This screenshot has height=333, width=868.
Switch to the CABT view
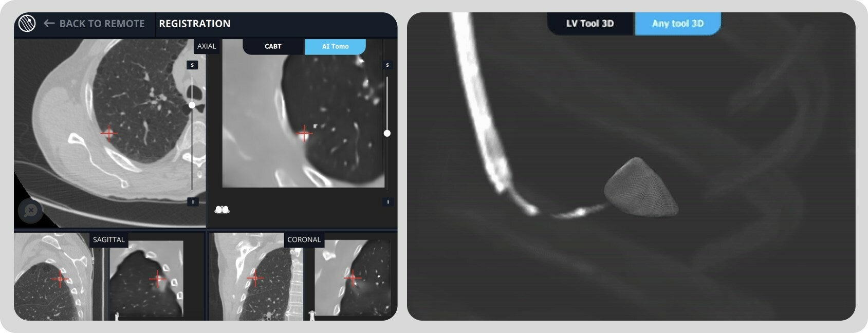pyautogui.click(x=273, y=46)
